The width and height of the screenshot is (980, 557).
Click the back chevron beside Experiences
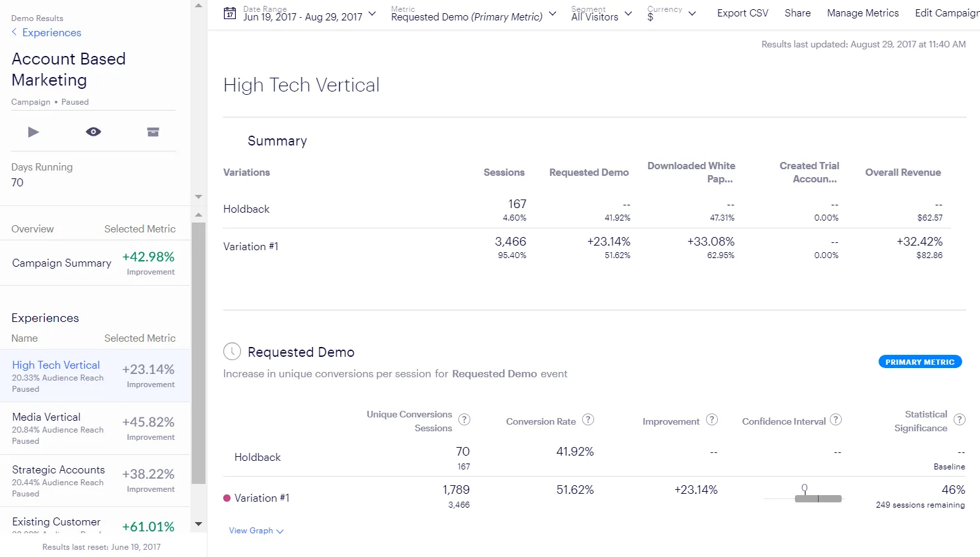(x=14, y=32)
